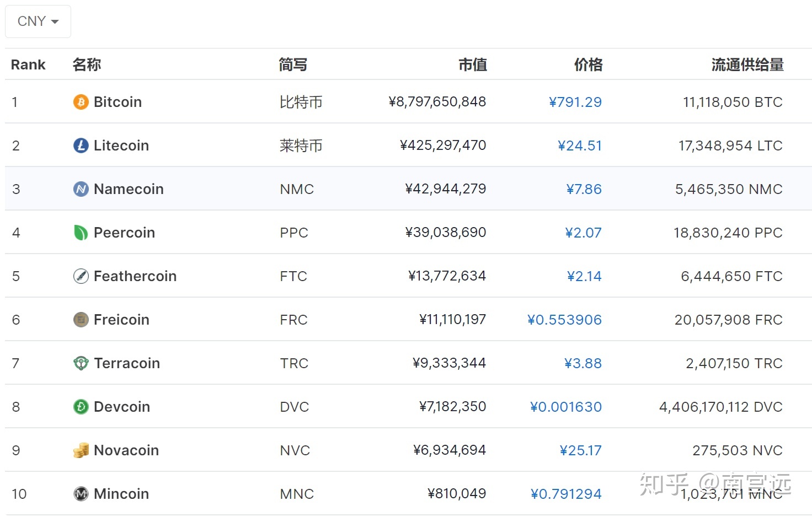
Task: Select market cap ¥8,797,650,848
Action: click(x=437, y=102)
